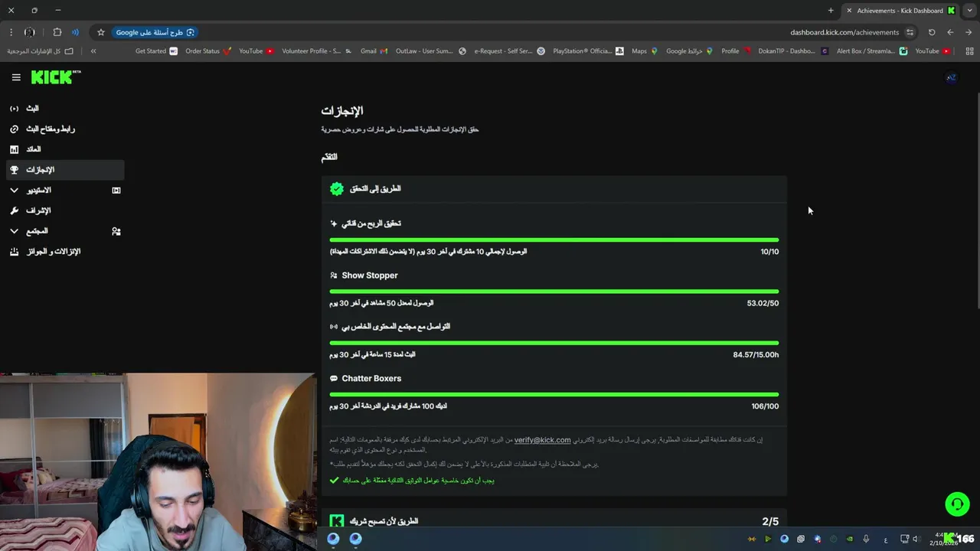Open the browser extensions puzzle icon
Viewport: 980px width, 551px height.
[x=57, y=32]
